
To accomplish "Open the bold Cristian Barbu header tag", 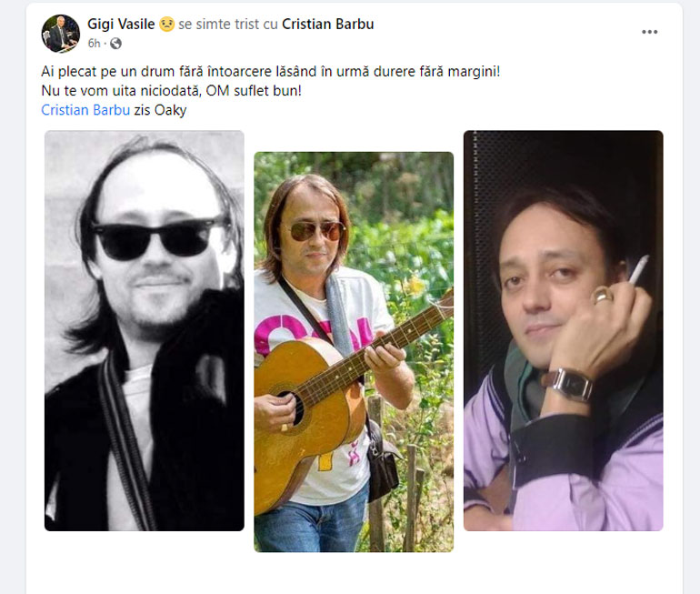I will click(x=327, y=25).
